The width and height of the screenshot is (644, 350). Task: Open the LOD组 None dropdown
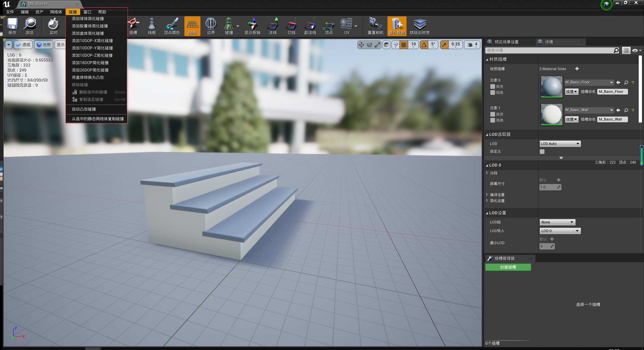click(x=557, y=222)
